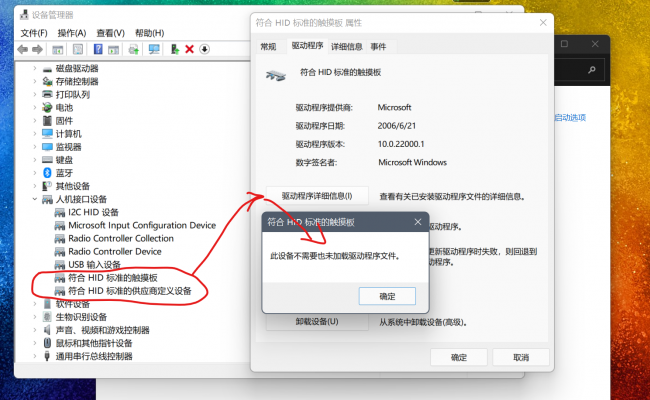Click the Update driver green arrow toolbar icon
This screenshot has width=650, height=400.
click(175, 49)
